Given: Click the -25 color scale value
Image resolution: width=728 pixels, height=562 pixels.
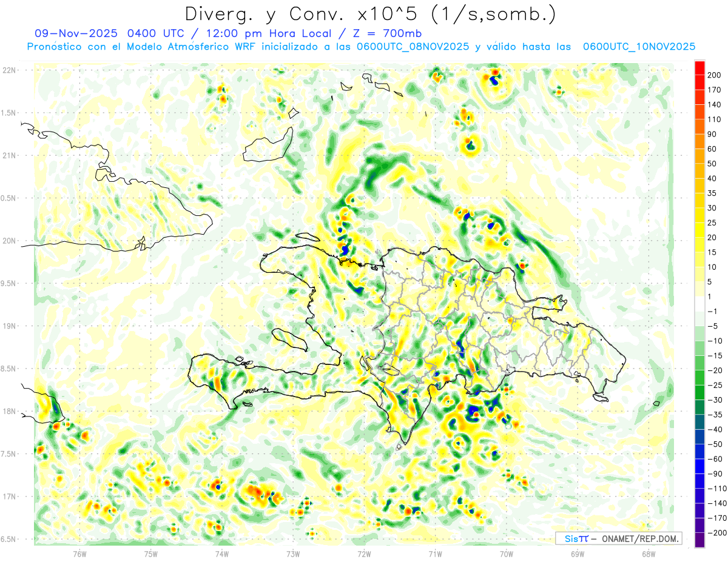Looking at the screenshot, I should tap(715, 385).
